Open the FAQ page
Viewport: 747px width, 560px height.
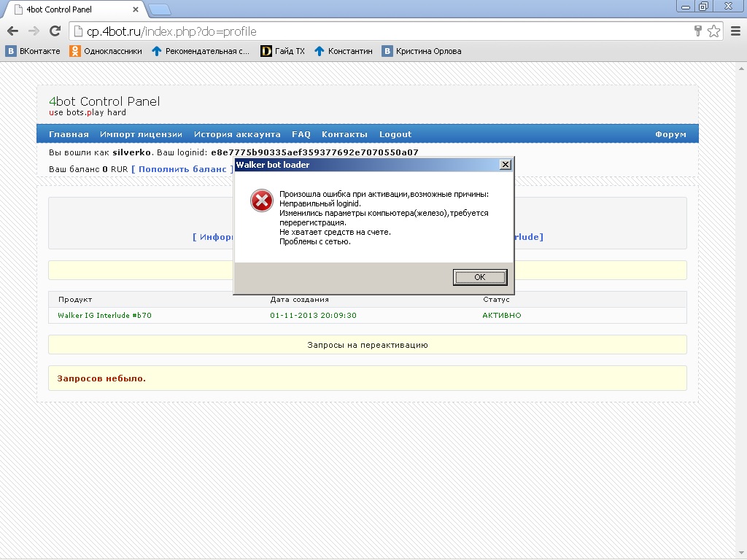click(x=301, y=134)
